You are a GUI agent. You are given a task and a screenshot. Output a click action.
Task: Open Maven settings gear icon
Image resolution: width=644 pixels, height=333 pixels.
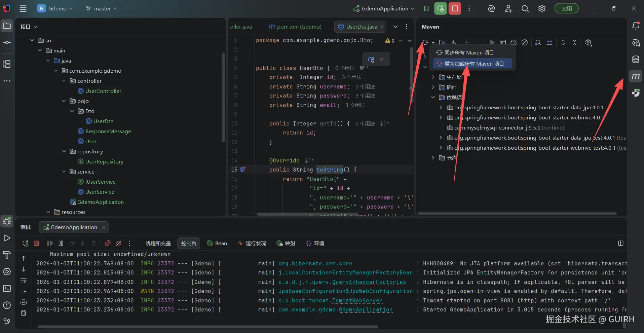click(588, 42)
